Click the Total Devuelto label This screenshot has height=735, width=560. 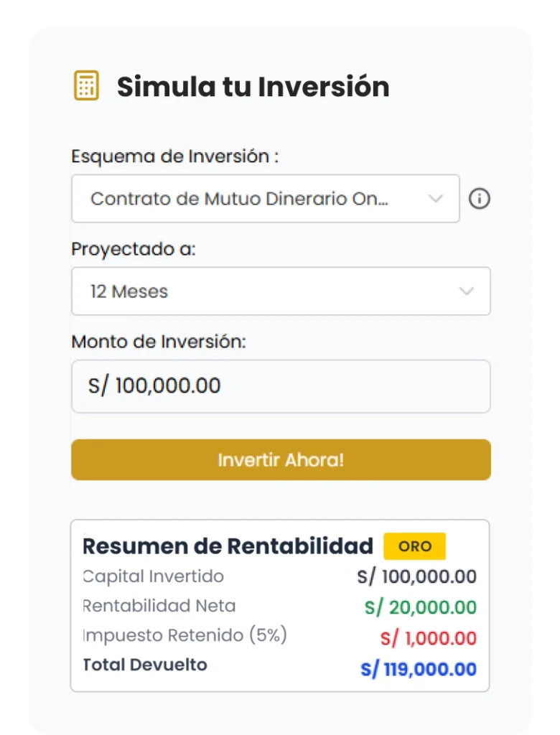[145, 665]
